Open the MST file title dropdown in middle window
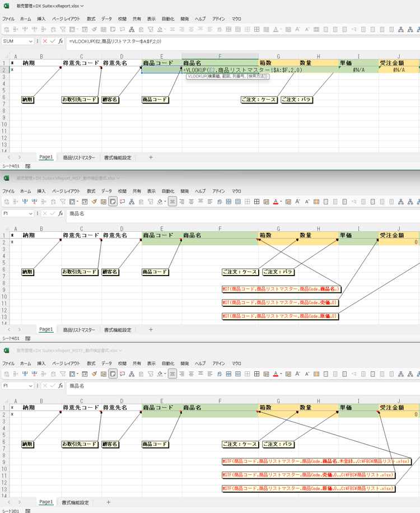Image resolution: width=420 pixels, height=513 pixels. pyautogui.click(x=118, y=178)
